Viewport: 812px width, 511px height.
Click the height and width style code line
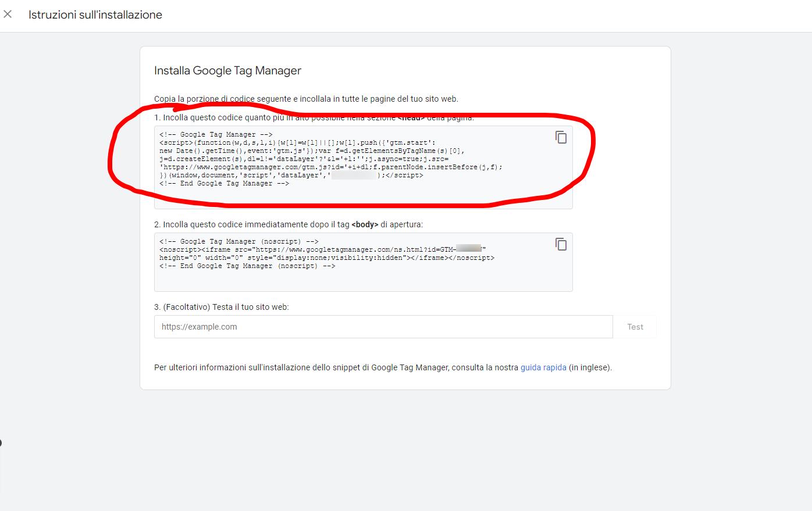(x=326, y=258)
